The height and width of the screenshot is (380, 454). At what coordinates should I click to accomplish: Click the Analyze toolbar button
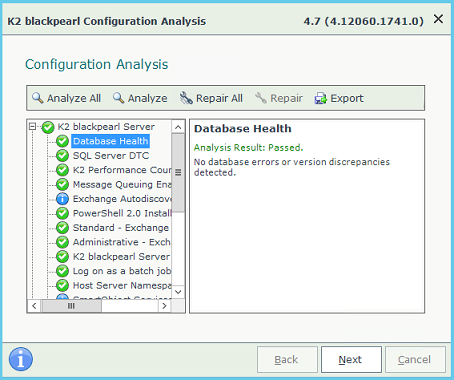tap(140, 98)
